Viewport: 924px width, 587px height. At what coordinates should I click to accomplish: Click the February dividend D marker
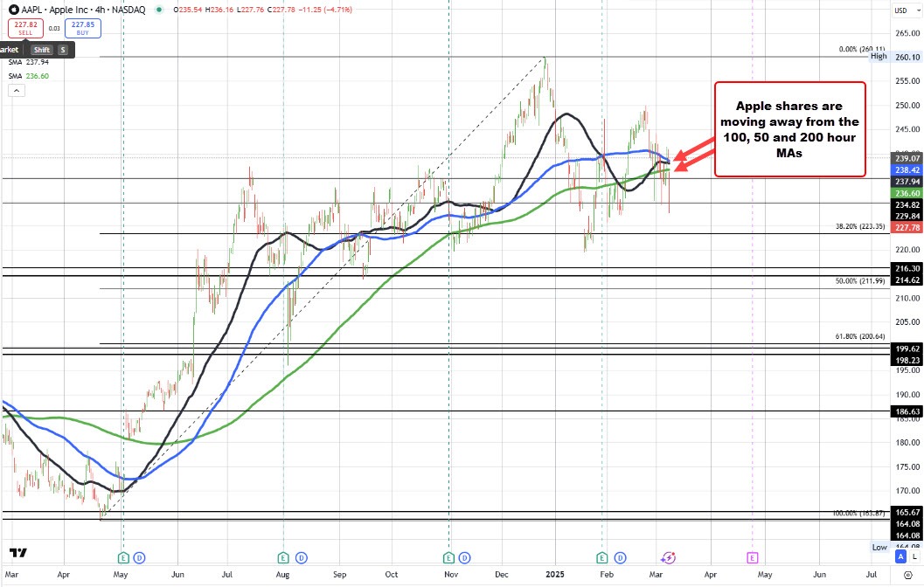click(x=619, y=556)
